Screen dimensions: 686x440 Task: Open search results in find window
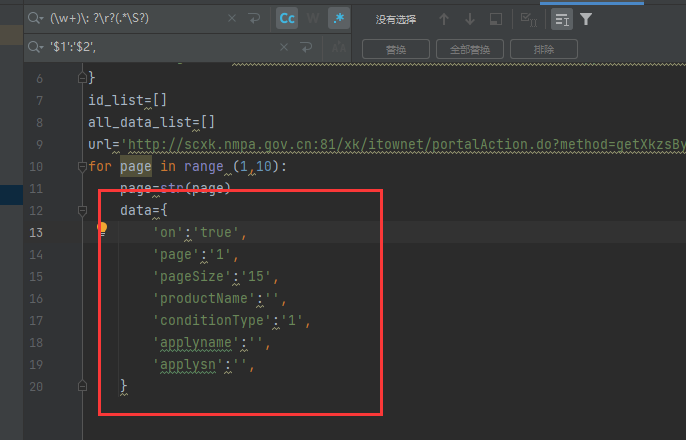pos(496,19)
